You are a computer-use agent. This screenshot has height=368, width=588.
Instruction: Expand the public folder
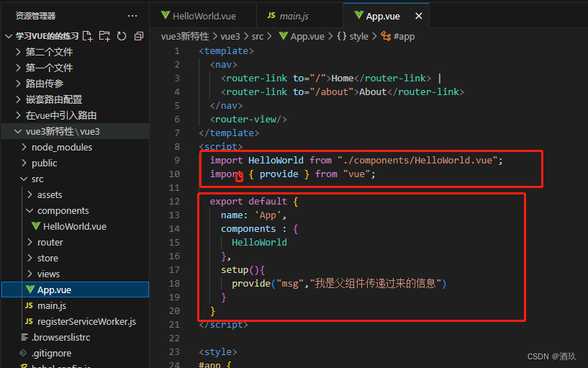pos(24,163)
